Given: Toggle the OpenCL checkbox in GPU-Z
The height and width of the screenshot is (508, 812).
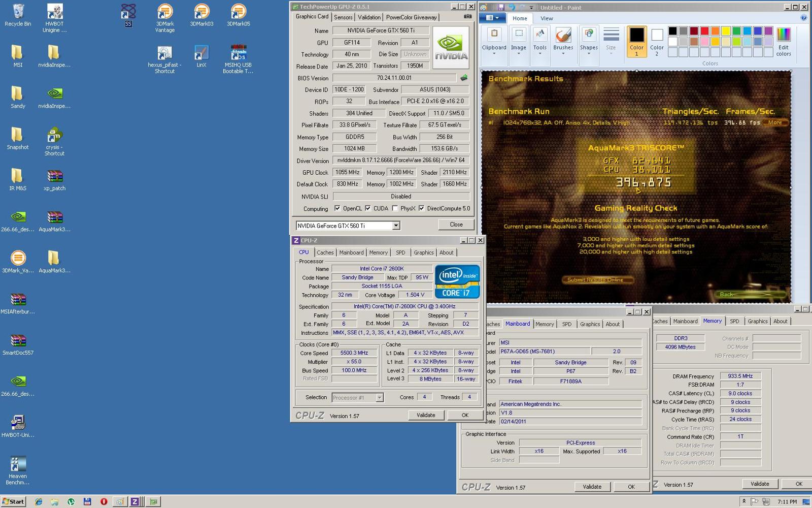Looking at the screenshot, I should pyautogui.click(x=337, y=208).
